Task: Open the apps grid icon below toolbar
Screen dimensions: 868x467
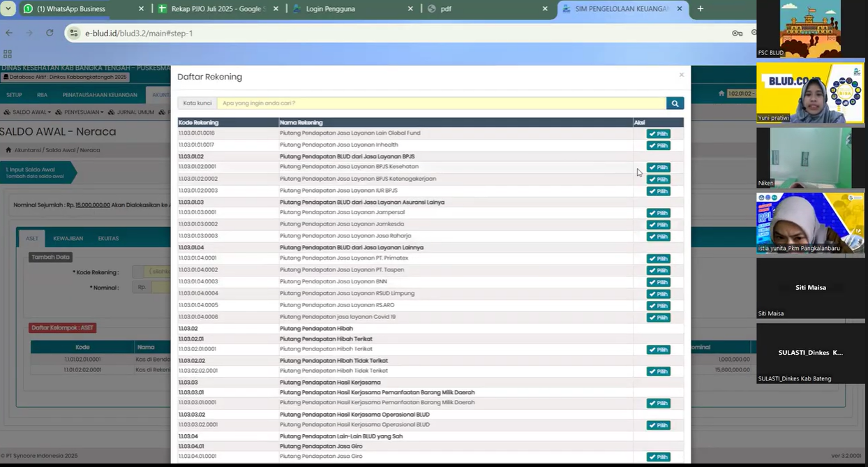Action: click(8, 54)
